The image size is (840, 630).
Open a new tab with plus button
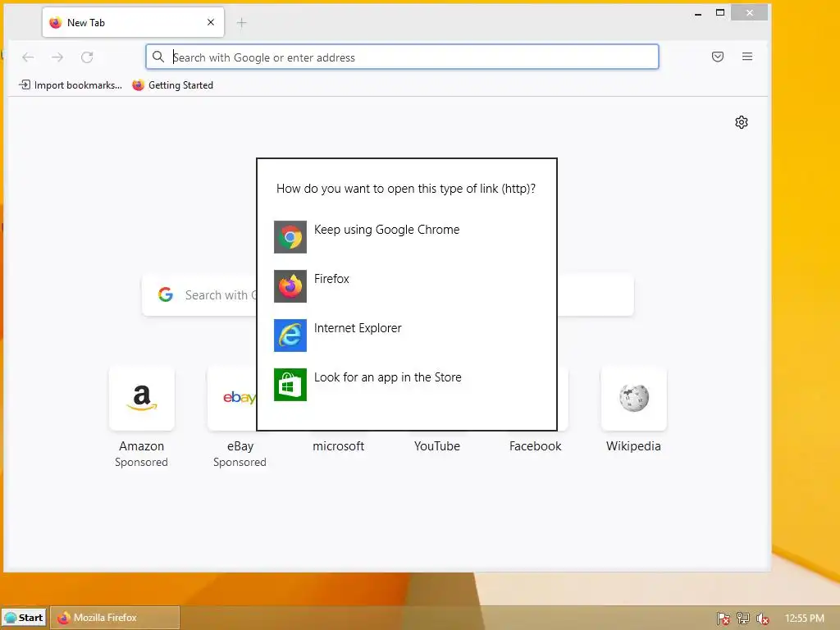pos(242,22)
